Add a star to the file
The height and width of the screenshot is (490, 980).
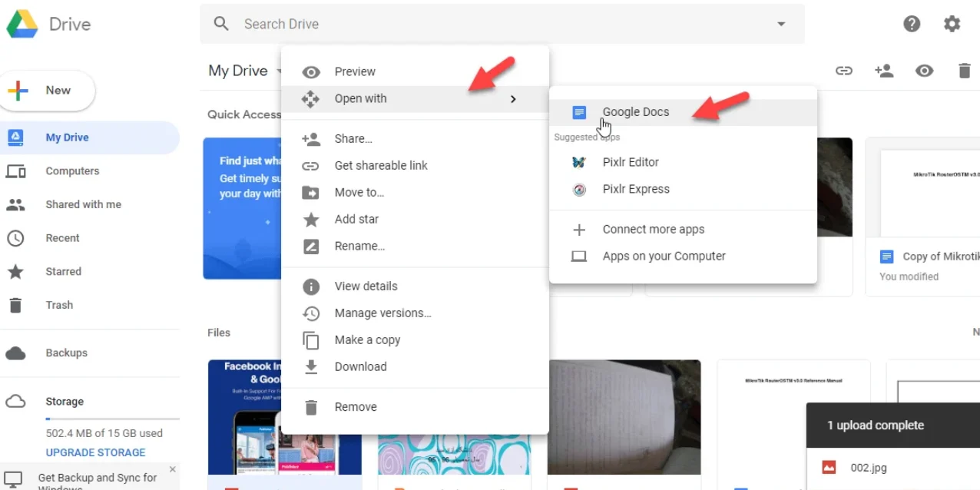point(356,219)
